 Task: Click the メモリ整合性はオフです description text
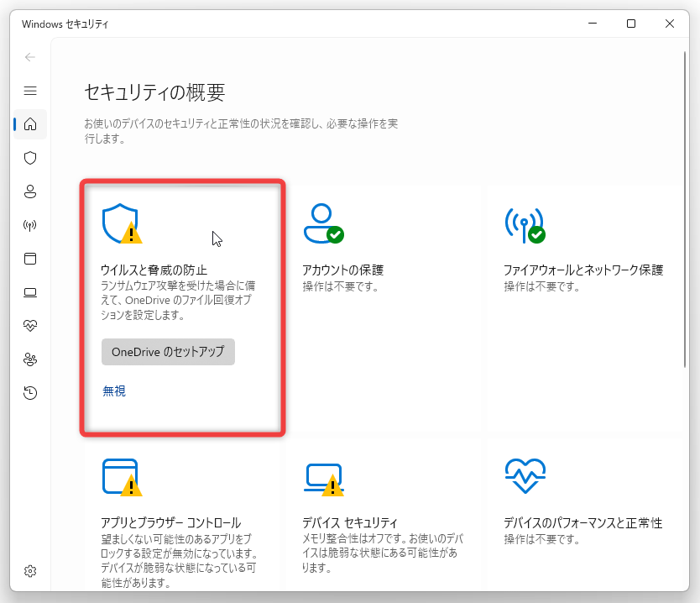click(383, 553)
